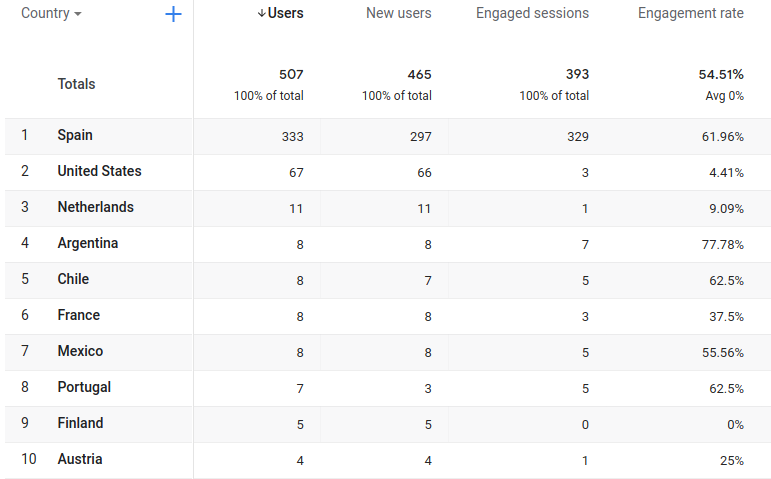Screen dimensions: 771x479
Task: Select the Finland row label
Action: click(x=80, y=424)
